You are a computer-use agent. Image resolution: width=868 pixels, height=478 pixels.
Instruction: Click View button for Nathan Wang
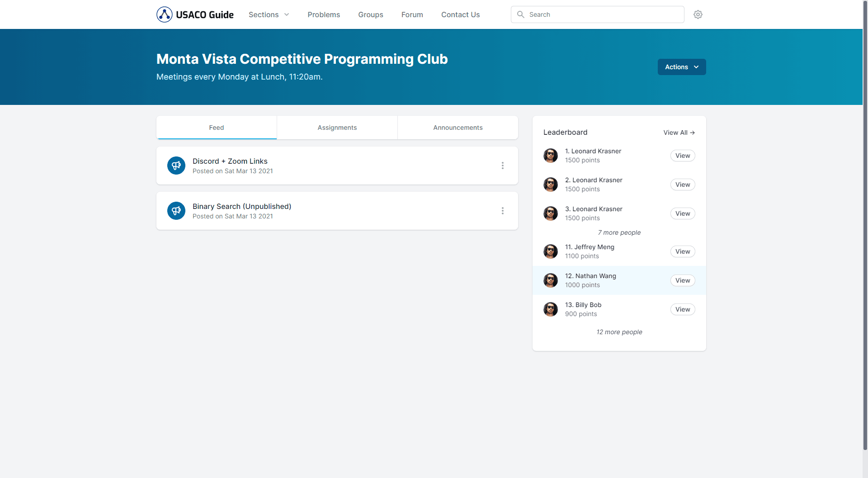(682, 280)
